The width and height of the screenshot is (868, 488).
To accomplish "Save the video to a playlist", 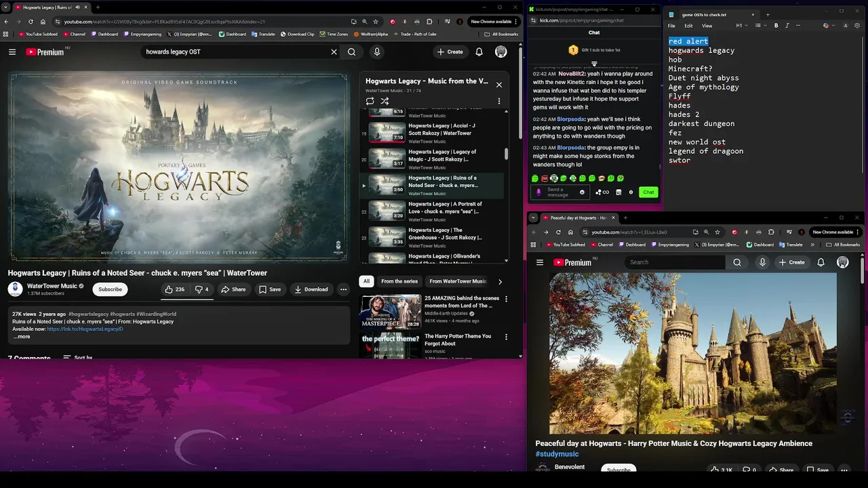I will pos(269,289).
